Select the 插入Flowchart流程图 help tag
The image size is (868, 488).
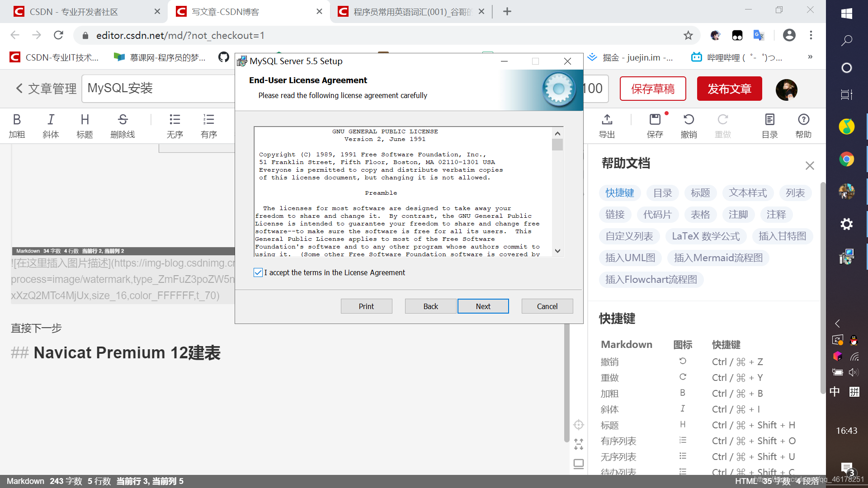651,280
